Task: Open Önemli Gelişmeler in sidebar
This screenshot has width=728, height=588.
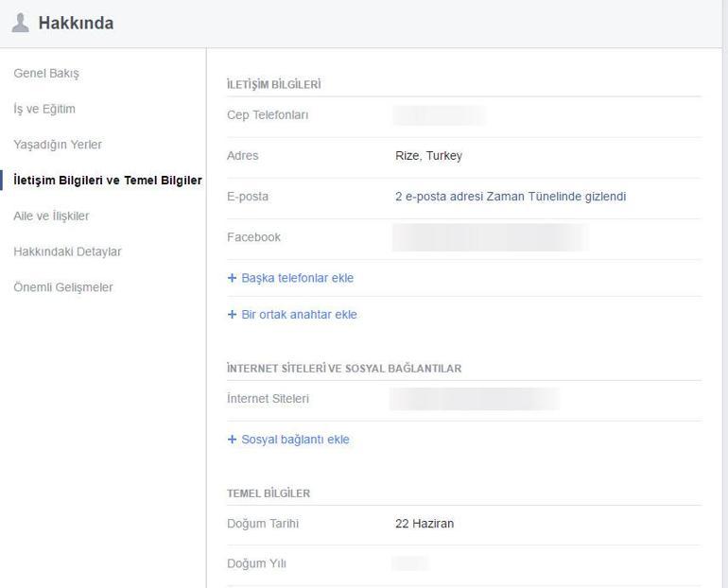Action: coord(62,287)
